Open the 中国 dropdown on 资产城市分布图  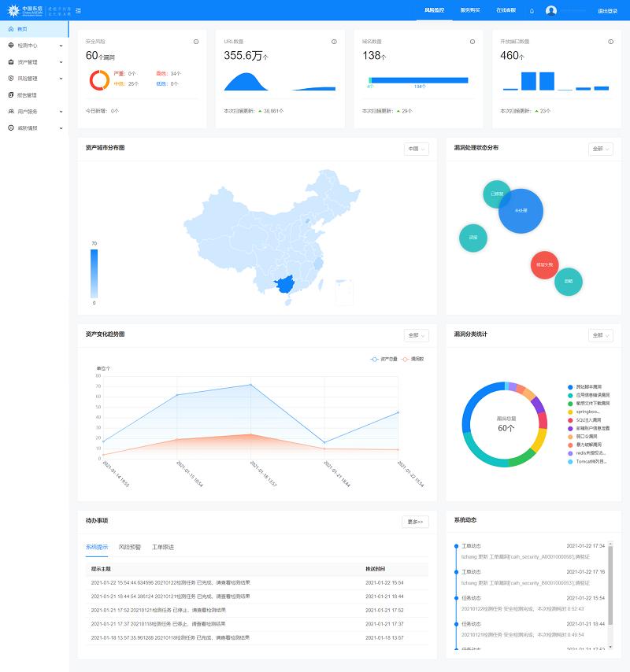416,149
